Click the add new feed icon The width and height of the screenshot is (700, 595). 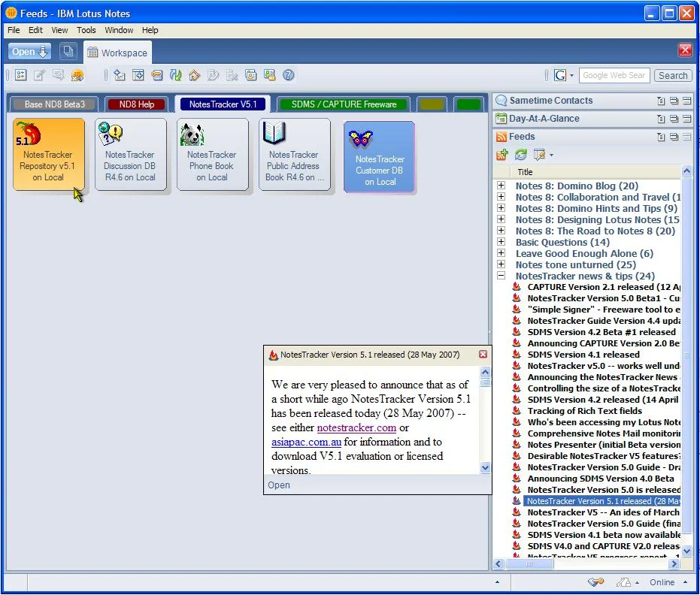click(x=502, y=155)
